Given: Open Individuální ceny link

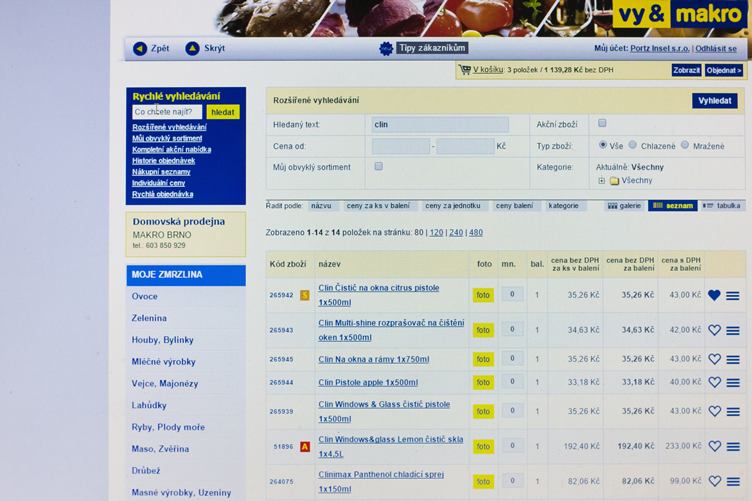Looking at the screenshot, I should 159,183.
